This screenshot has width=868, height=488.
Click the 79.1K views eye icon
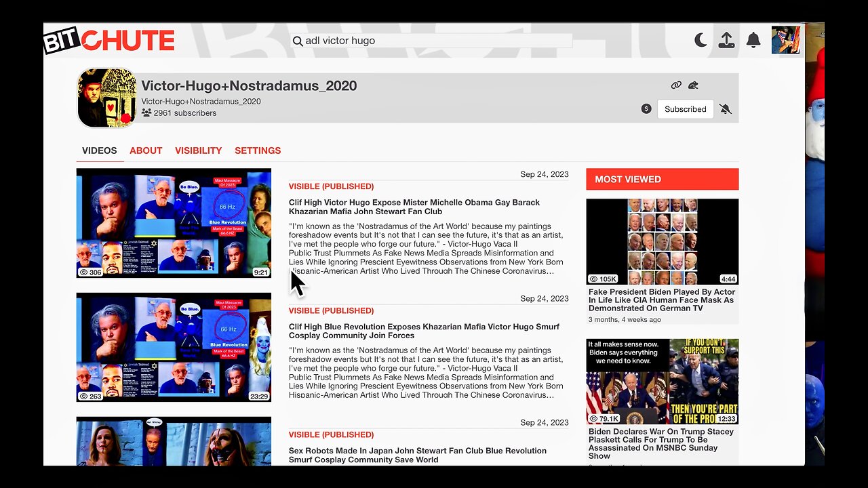(593, 418)
